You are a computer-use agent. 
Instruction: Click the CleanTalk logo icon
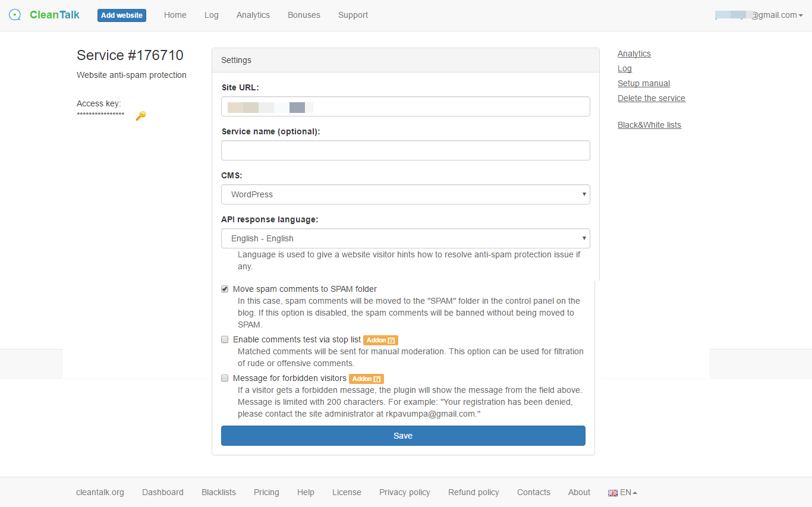(15, 15)
